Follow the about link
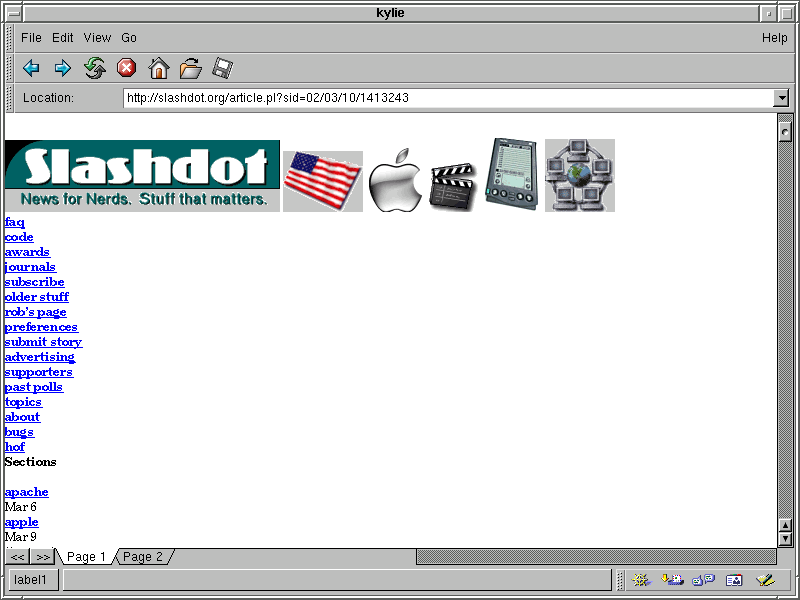Screen dimensions: 800x600 (x=22, y=417)
